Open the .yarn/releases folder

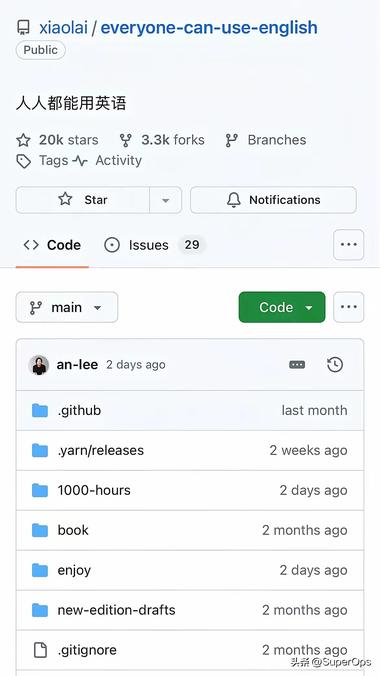click(x=100, y=451)
